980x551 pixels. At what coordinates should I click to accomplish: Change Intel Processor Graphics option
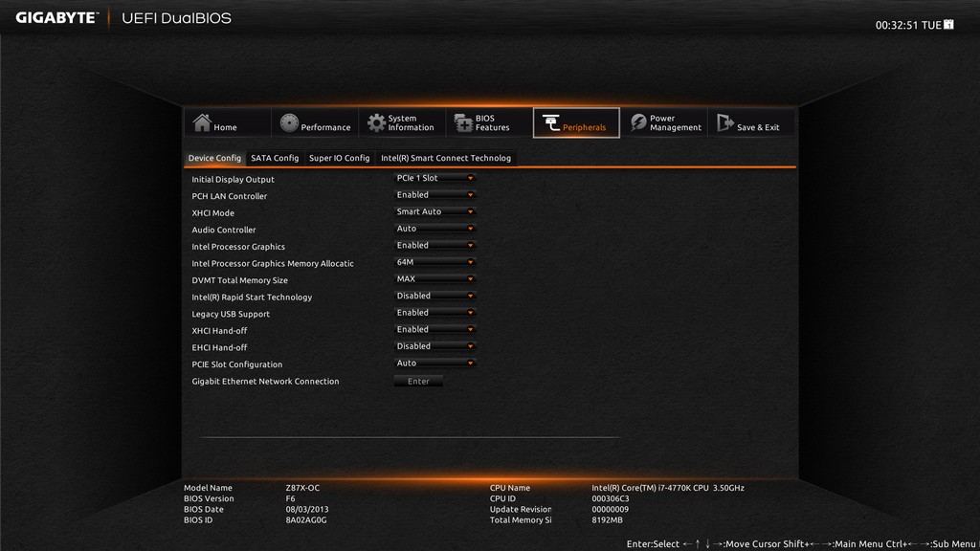pyautogui.click(x=435, y=246)
